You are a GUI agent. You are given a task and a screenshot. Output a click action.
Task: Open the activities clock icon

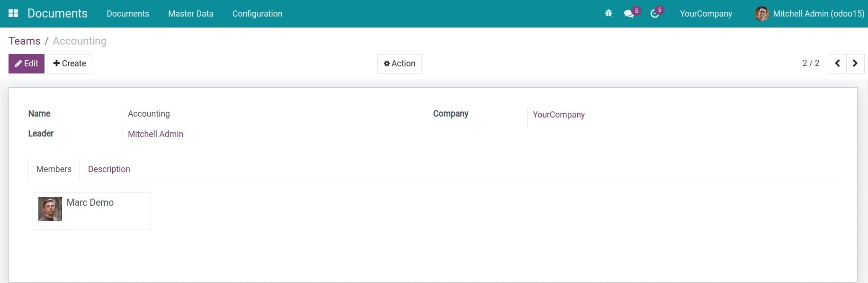(655, 13)
